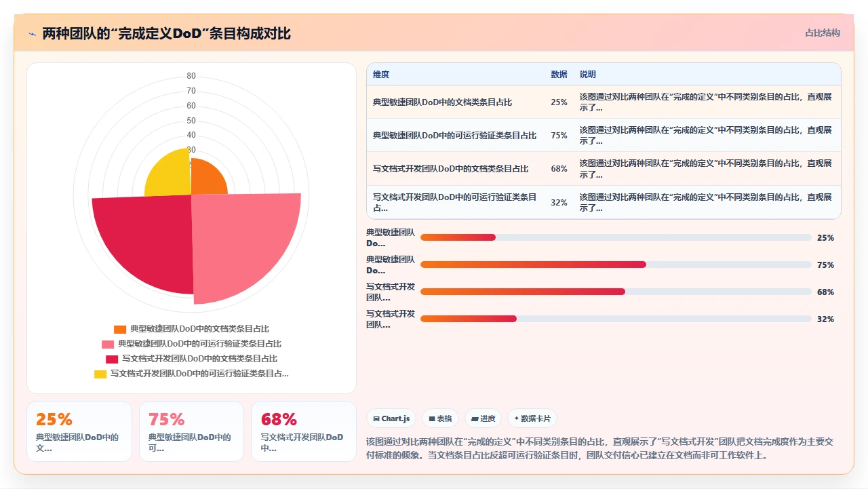Click radial axis label 80
The height and width of the screenshot is (489, 868).
click(x=191, y=76)
